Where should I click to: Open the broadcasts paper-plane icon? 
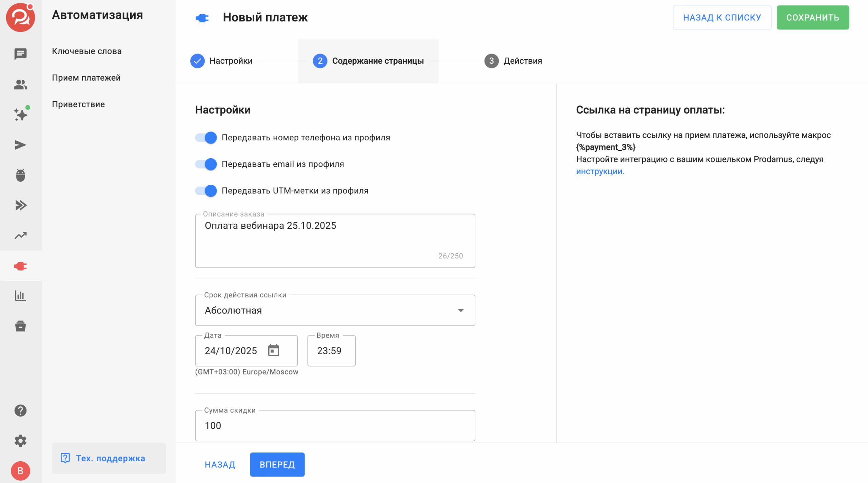point(20,145)
